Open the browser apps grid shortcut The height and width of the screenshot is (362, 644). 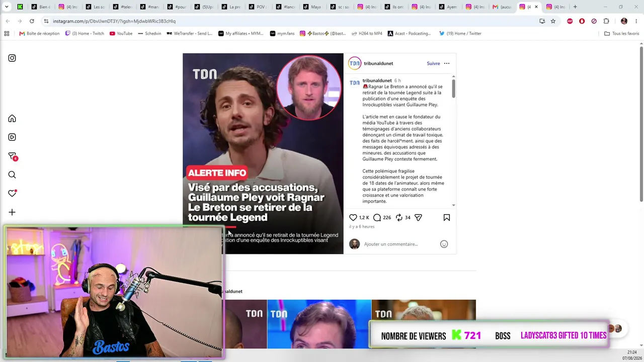coord(7,34)
